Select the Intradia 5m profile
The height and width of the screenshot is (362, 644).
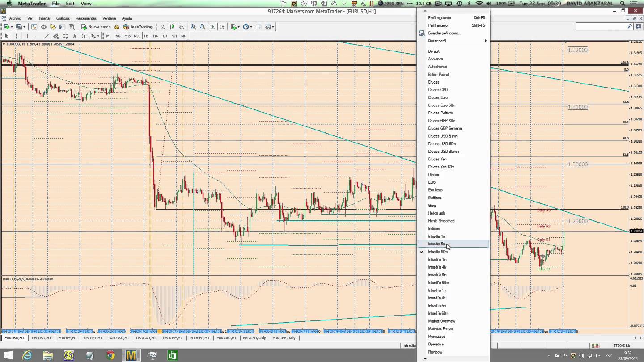point(437,244)
